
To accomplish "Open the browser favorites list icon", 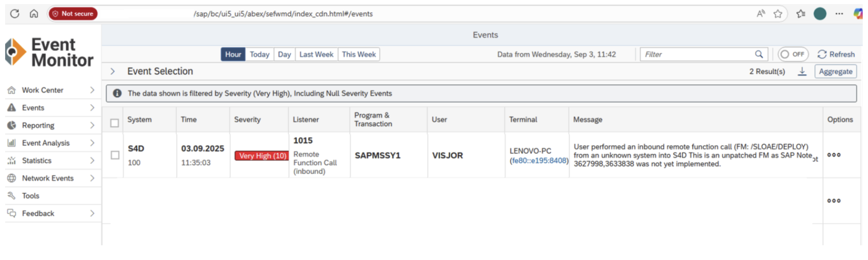I will click(801, 14).
